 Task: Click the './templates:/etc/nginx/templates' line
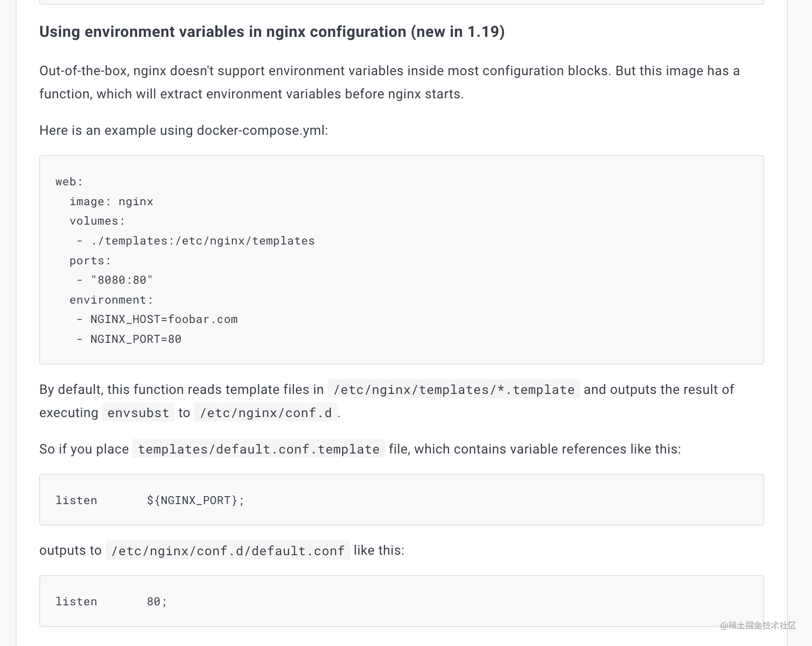(x=195, y=241)
